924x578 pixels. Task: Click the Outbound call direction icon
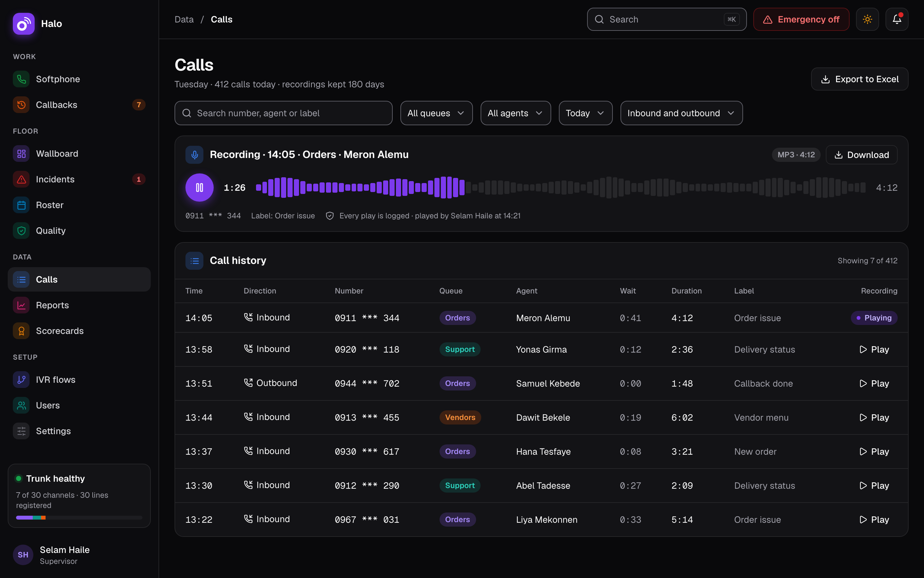pos(248,383)
